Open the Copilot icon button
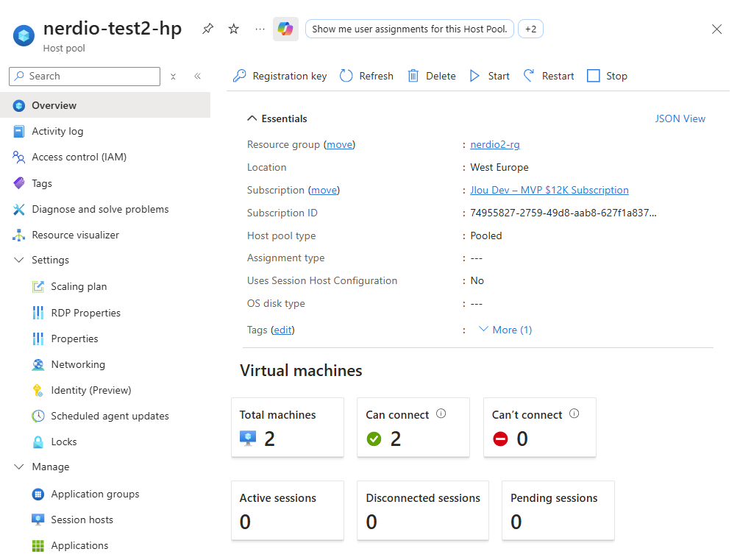The image size is (740, 560). tap(285, 29)
